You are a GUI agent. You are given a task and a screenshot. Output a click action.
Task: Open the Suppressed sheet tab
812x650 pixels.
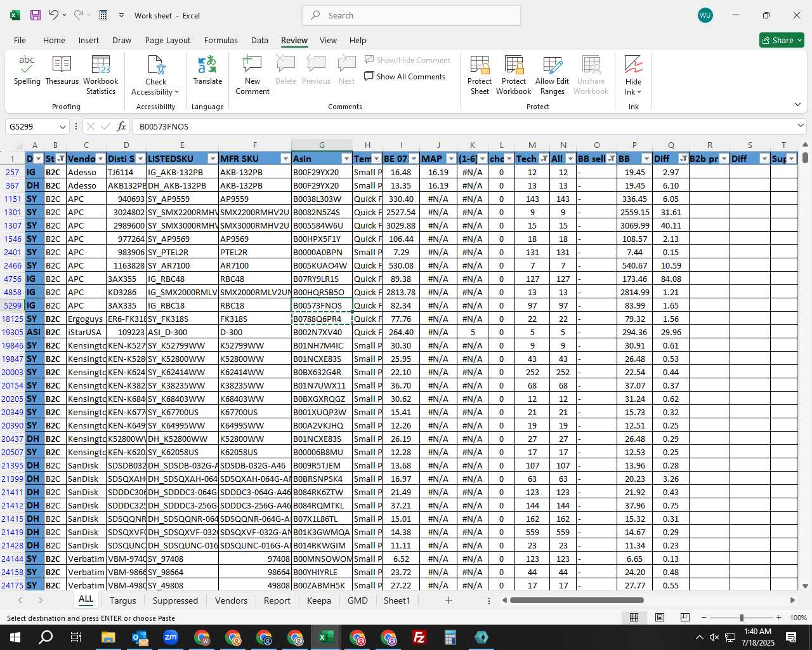pyautogui.click(x=175, y=600)
